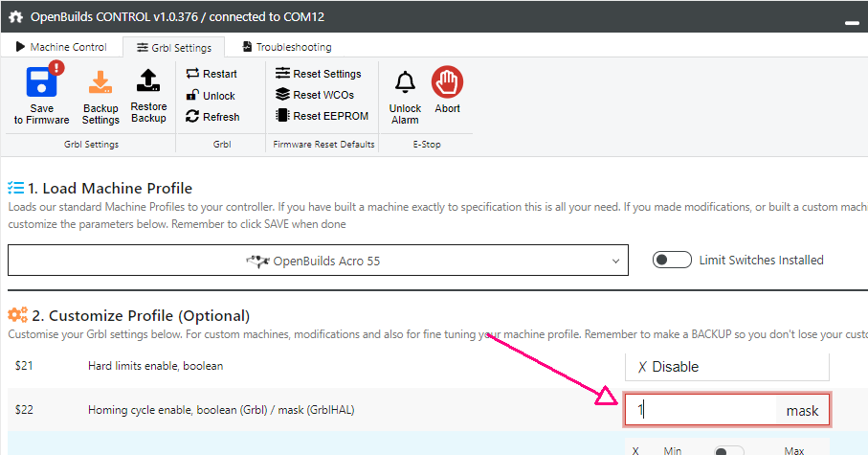Screen dimensions: 868x455
Task: Click the Unlock Alarm bell icon
Action: [405, 83]
